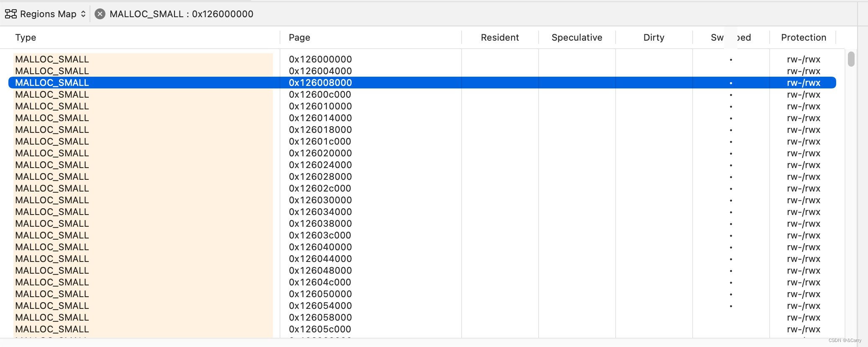
Task: Sort by the Speculative column header
Action: click(x=577, y=37)
